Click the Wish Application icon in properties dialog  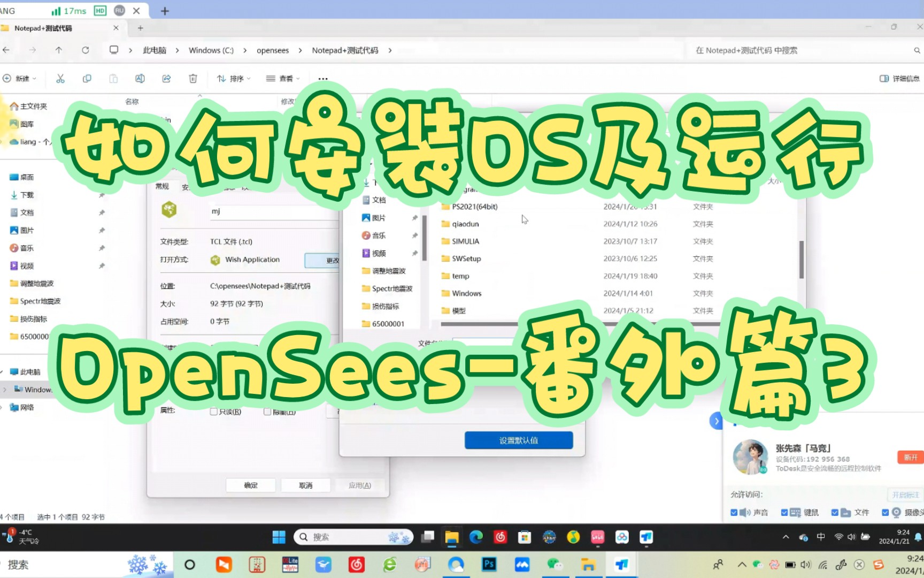click(215, 260)
